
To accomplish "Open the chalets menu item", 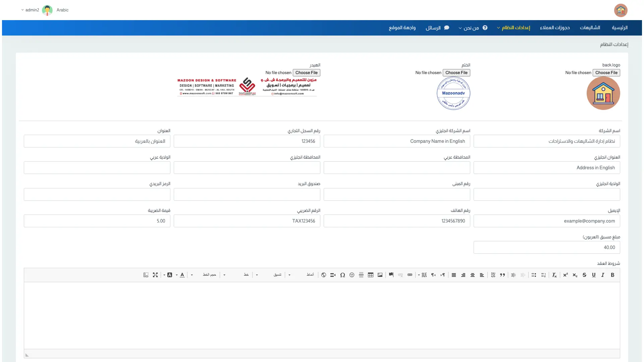I will (590, 28).
